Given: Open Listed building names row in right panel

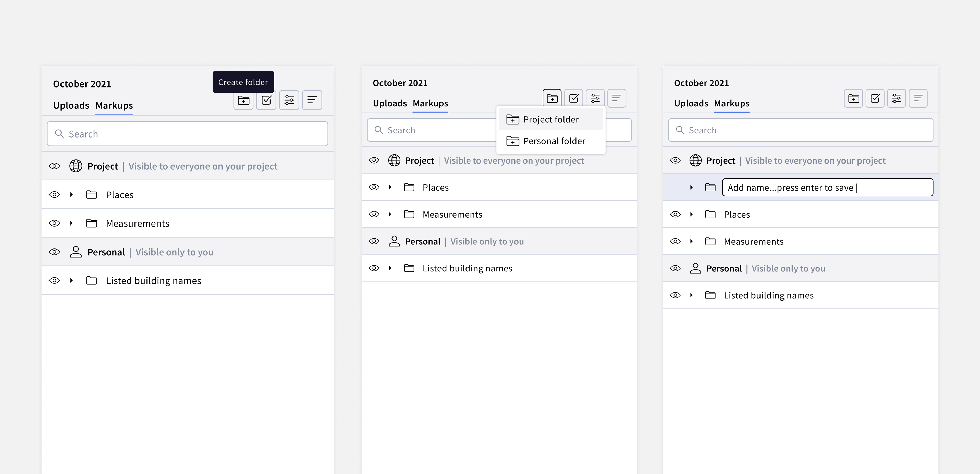Looking at the screenshot, I should point(800,295).
